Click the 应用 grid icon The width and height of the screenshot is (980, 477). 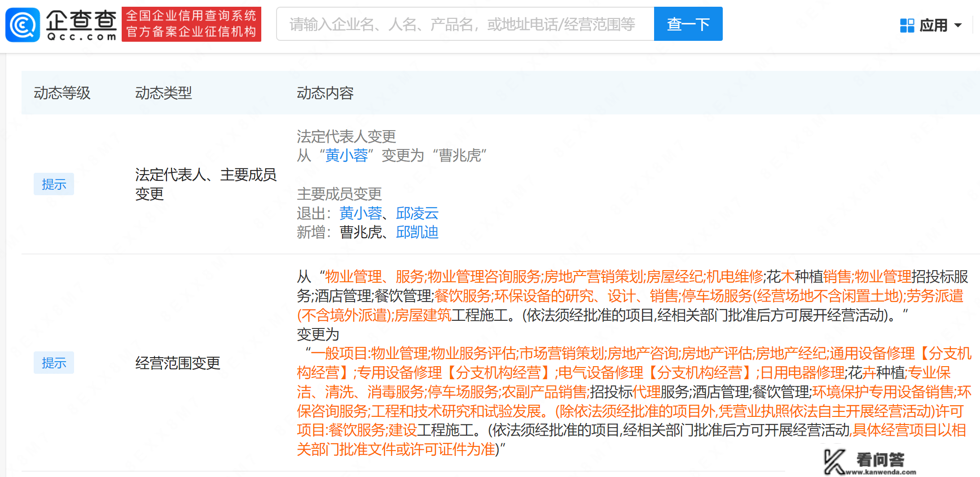(x=907, y=26)
